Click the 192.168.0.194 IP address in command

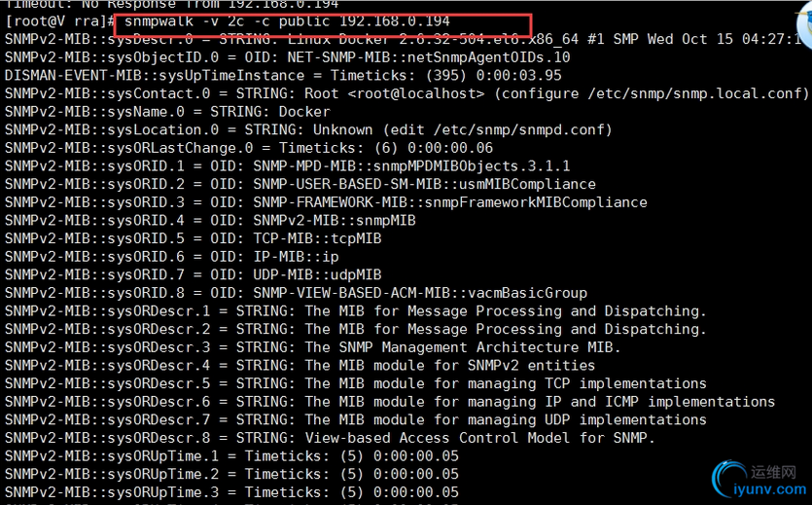point(395,21)
